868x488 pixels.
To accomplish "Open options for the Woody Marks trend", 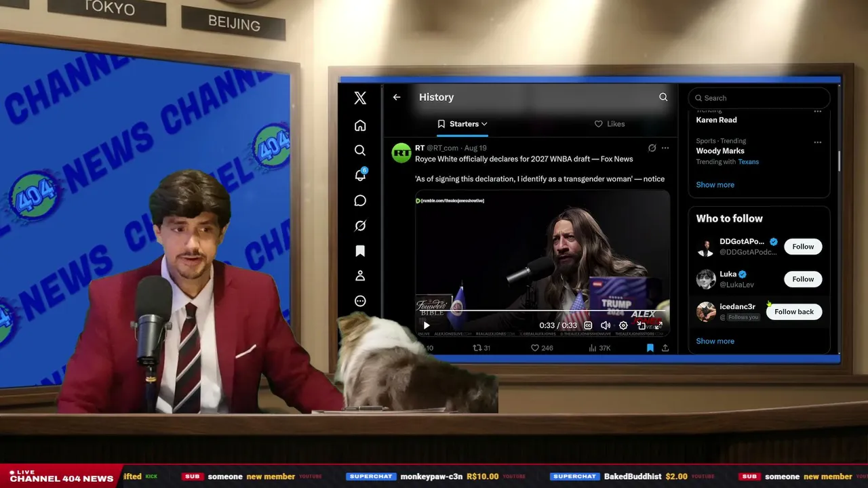I will click(x=818, y=142).
